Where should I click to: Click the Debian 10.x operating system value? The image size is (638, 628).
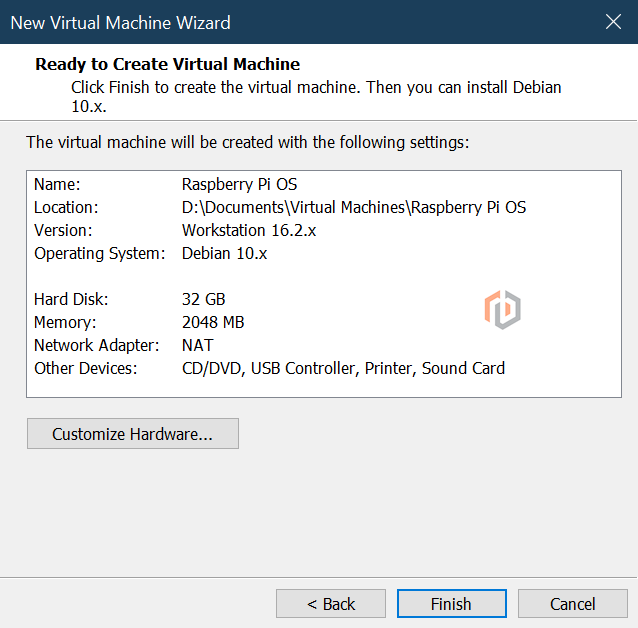224,254
